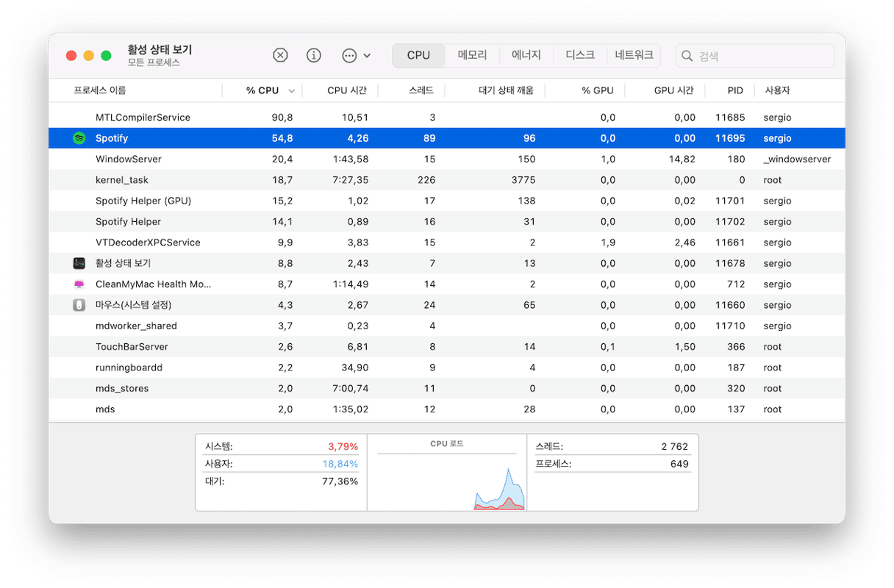Click the 7:27,35 CPU time cell
The image size is (894, 588).
(351, 180)
